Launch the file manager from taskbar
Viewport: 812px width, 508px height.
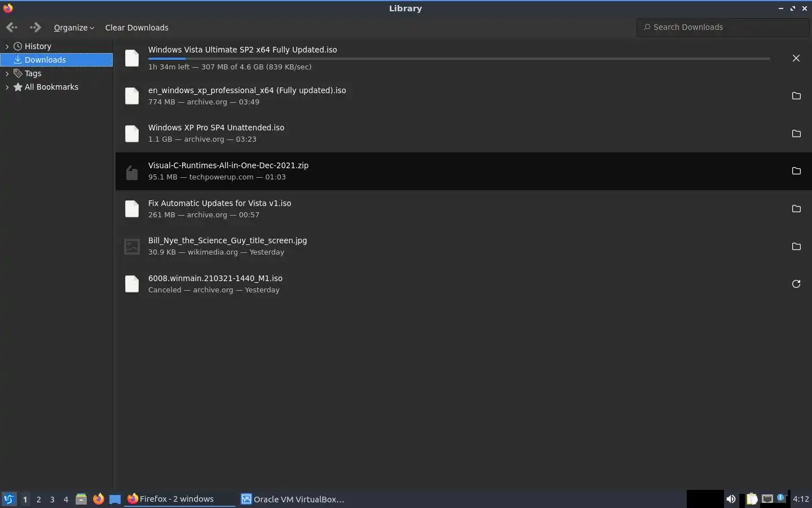[81, 499]
